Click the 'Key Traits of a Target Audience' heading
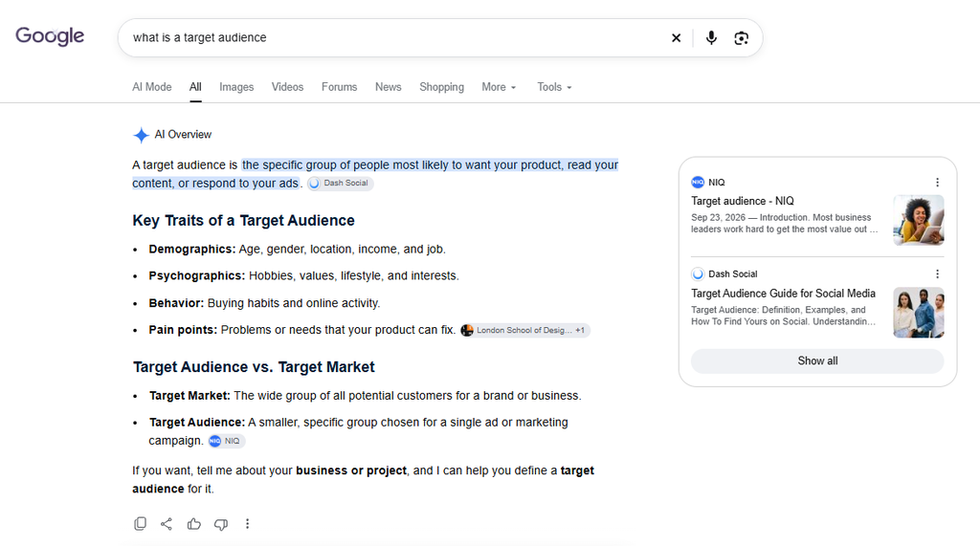Screen dimensions: 980x546 [x=243, y=221]
